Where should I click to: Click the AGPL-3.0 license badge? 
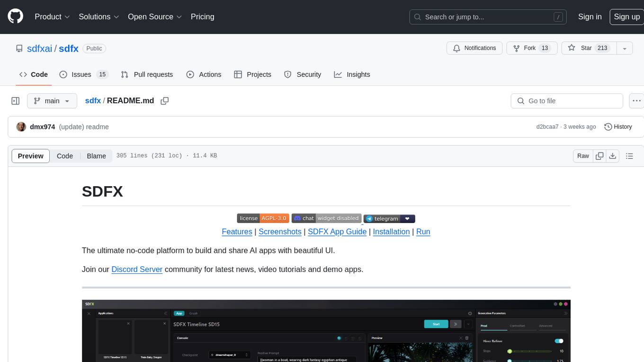pyautogui.click(x=262, y=218)
